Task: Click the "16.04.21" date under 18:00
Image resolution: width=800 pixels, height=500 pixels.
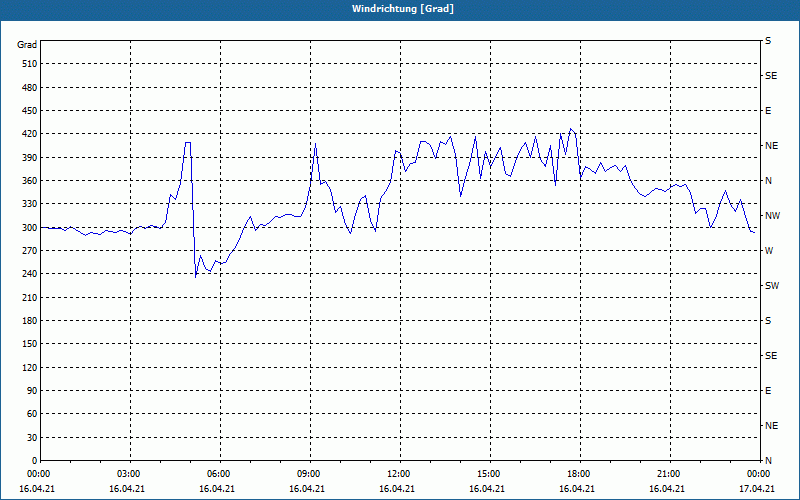Action: pyautogui.click(x=577, y=489)
